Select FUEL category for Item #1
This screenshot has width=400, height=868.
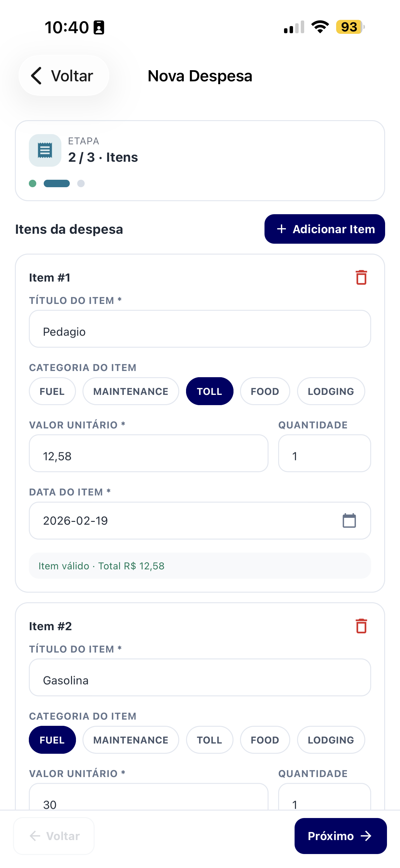[x=52, y=391]
